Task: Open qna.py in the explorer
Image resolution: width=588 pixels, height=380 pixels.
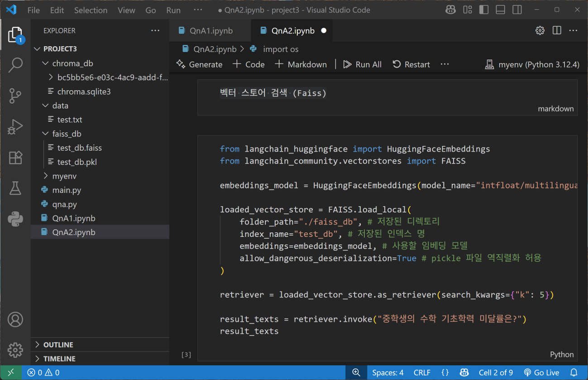Action: tap(100, 204)
